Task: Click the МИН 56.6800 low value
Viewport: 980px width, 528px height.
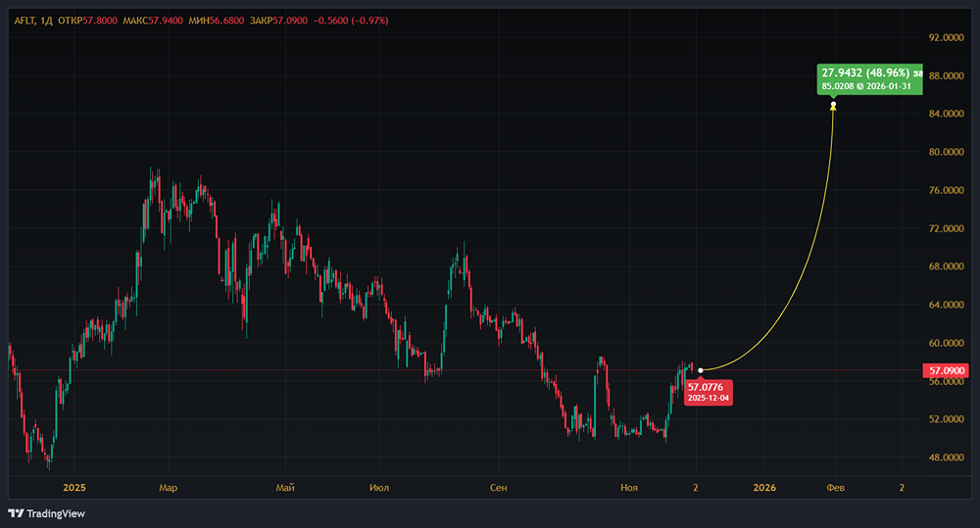Action: click(x=217, y=21)
